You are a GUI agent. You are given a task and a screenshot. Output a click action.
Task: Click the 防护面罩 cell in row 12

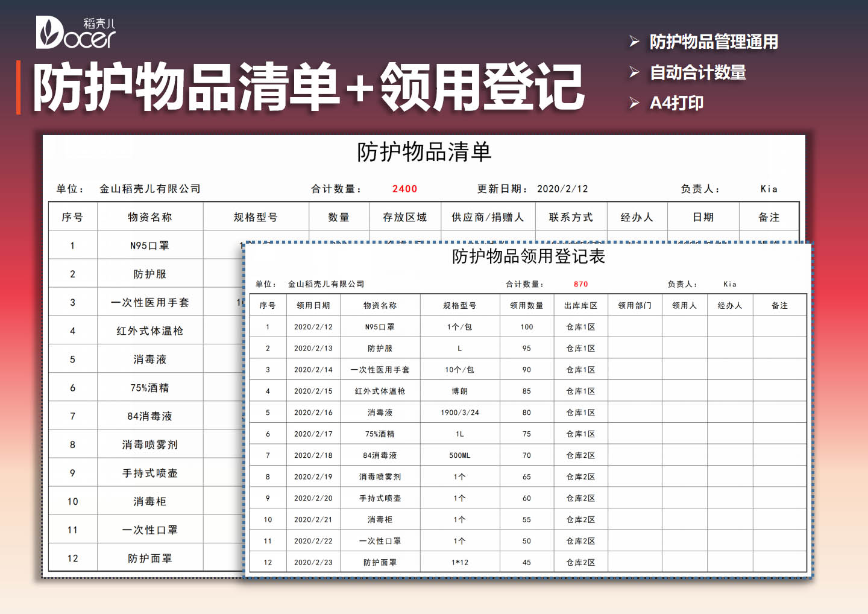(x=149, y=558)
